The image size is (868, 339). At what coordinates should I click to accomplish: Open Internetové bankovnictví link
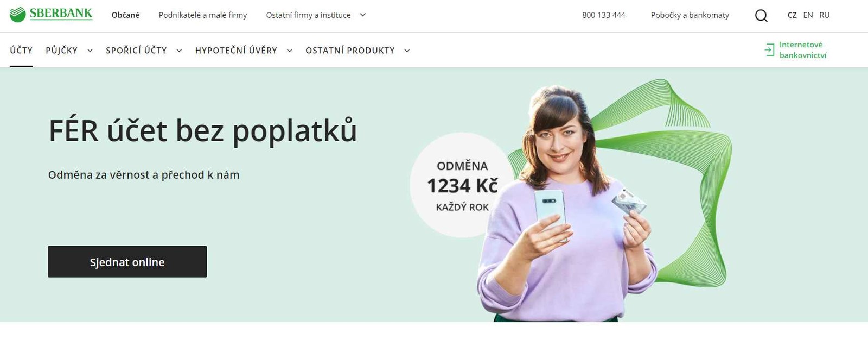803,50
